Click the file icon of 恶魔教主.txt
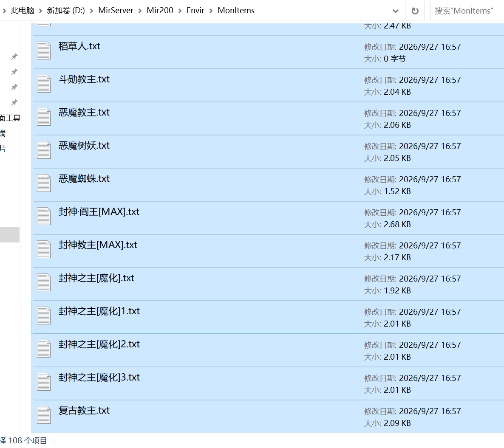Viewport: 504px width, 448px height. click(x=44, y=117)
